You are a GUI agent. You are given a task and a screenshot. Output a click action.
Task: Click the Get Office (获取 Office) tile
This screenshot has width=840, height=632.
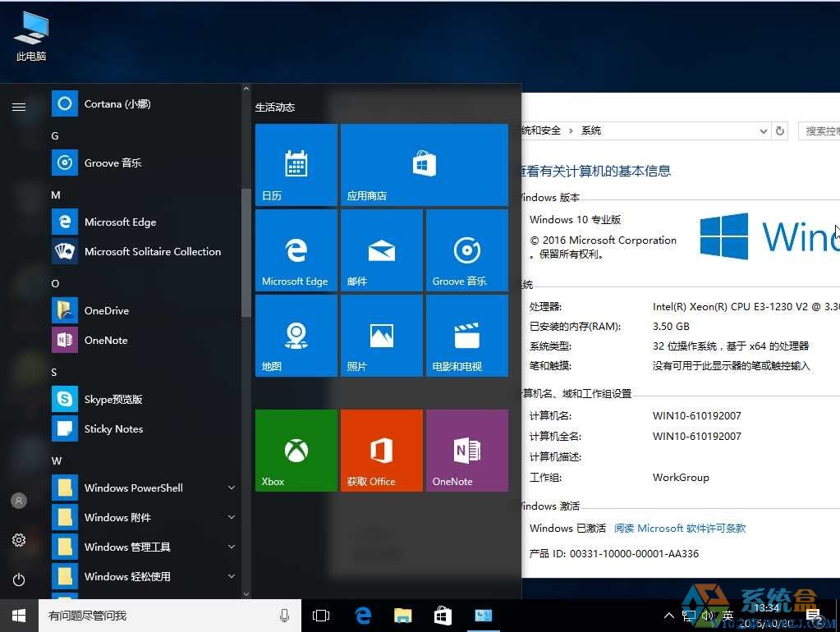pos(381,450)
